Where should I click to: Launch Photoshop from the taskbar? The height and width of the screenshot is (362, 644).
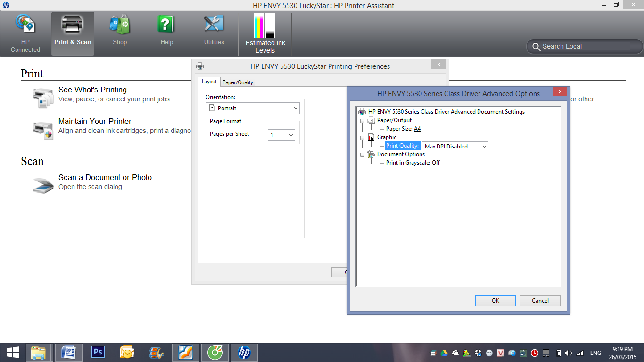tap(98, 353)
